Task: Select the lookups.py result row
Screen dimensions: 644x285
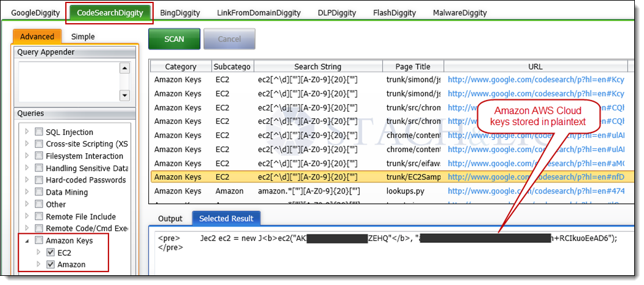Action: 392,191
